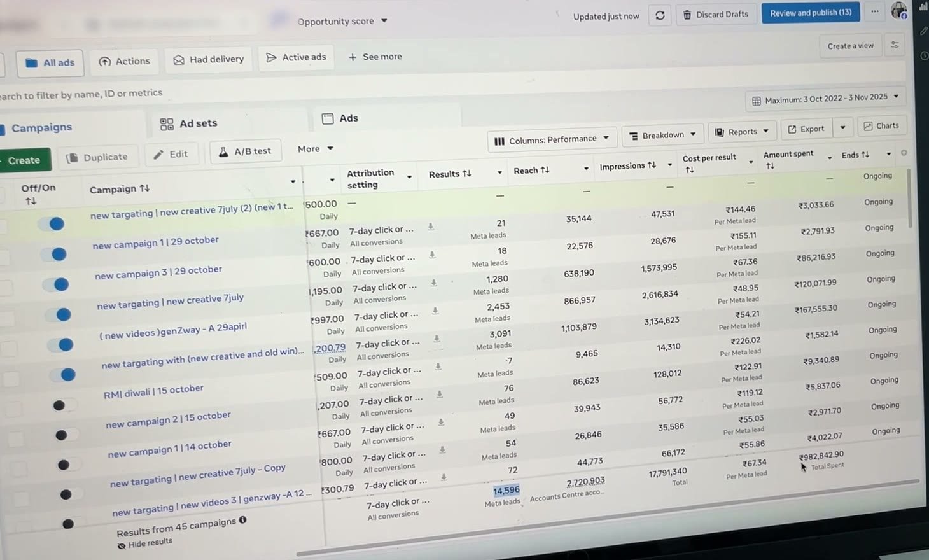Sort by the Off/On column arrows
The width and height of the screenshot is (929, 560).
tap(31, 201)
